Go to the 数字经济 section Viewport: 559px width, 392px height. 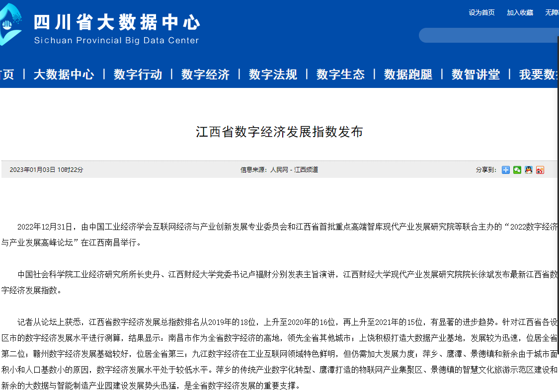pos(205,75)
